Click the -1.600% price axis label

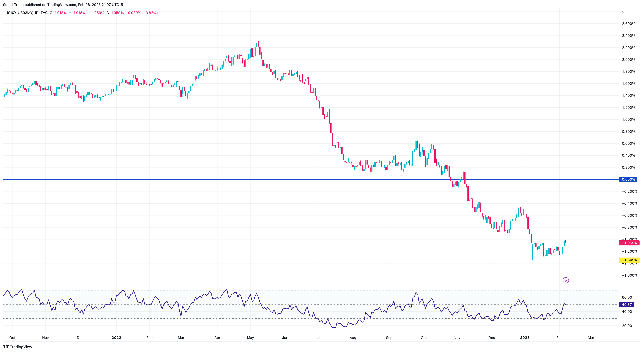(630, 275)
